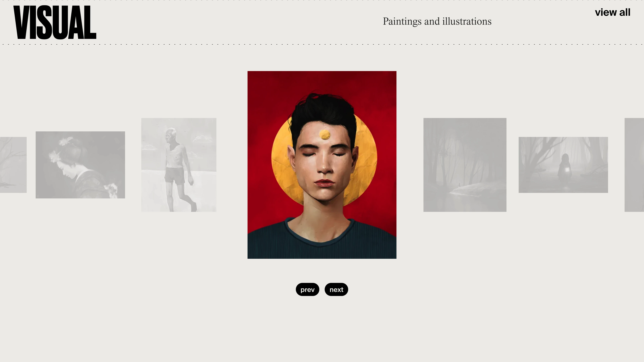Click the red lips on the central portrait

[325, 183]
